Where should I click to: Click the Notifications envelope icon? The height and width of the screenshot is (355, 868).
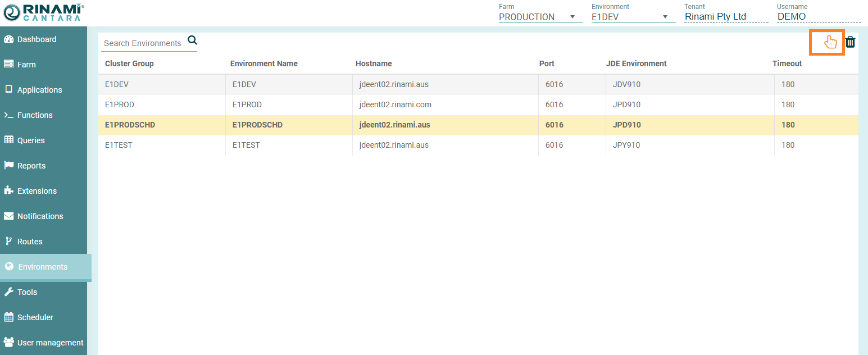pos(8,216)
